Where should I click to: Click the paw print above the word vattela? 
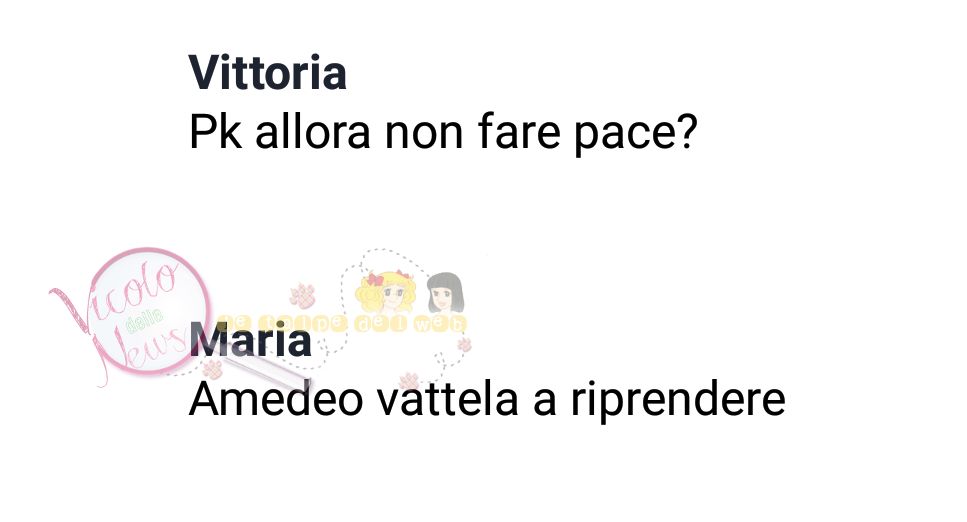pyautogui.click(x=409, y=379)
